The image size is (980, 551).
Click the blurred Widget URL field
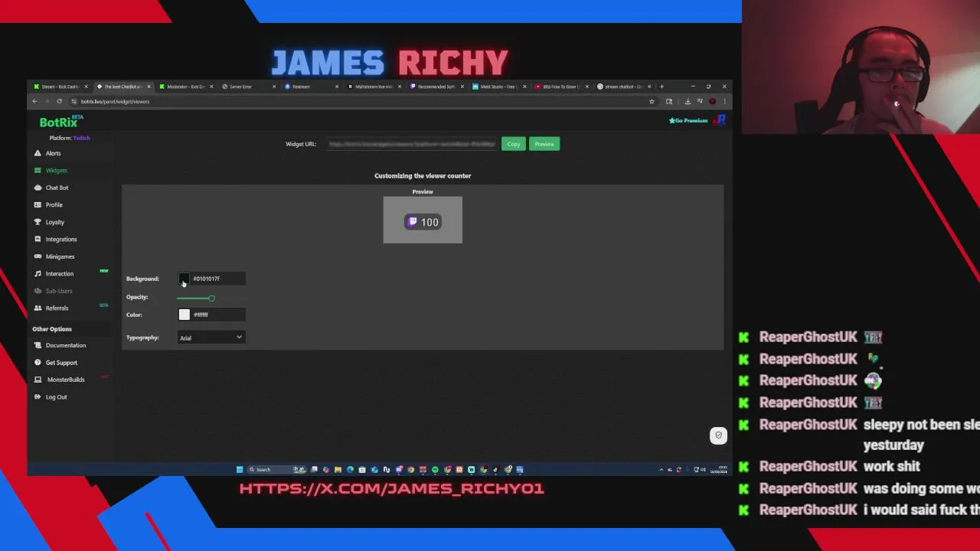click(411, 144)
